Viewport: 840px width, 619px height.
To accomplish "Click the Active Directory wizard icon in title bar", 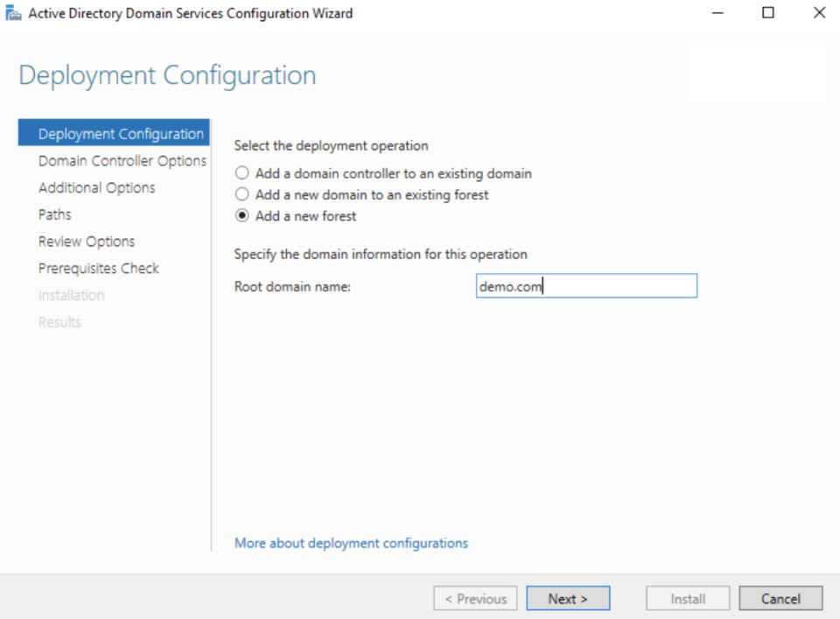I will (x=13, y=12).
